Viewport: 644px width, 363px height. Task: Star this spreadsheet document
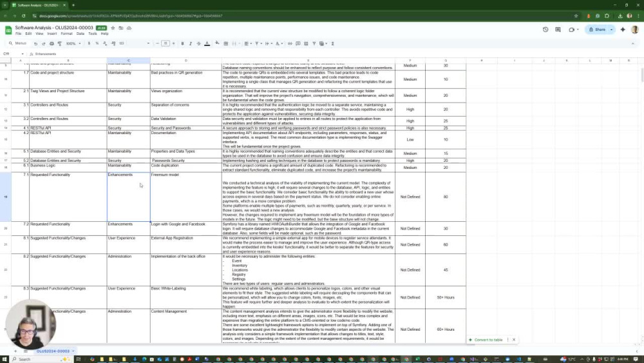tap(113, 28)
